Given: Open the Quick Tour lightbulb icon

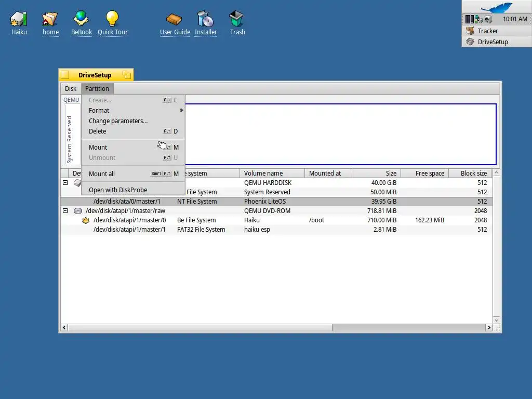Looking at the screenshot, I should pos(112,19).
